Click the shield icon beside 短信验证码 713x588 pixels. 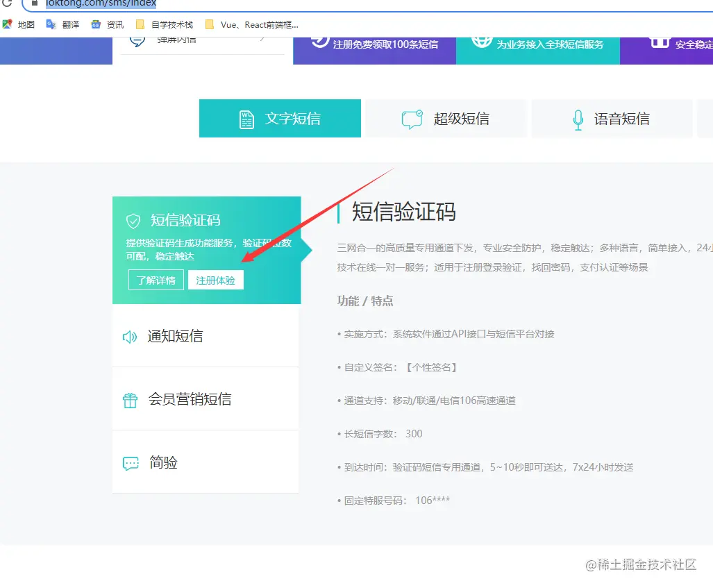[x=133, y=221]
